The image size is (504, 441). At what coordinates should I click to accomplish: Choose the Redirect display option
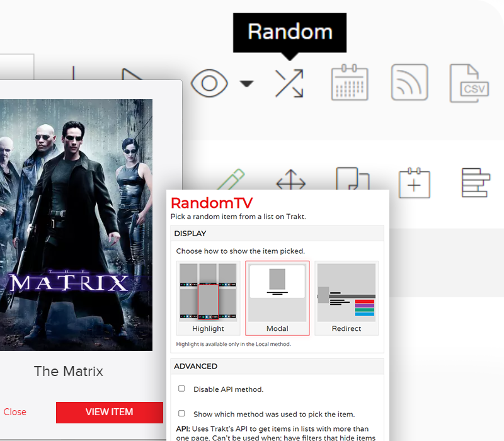tap(346, 298)
